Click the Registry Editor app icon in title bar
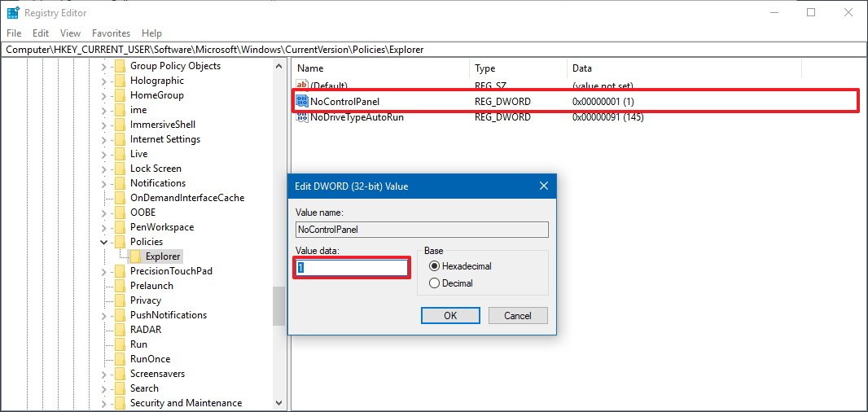Image resolution: width=868 pixels, height=412 pixels. (13, 13)
